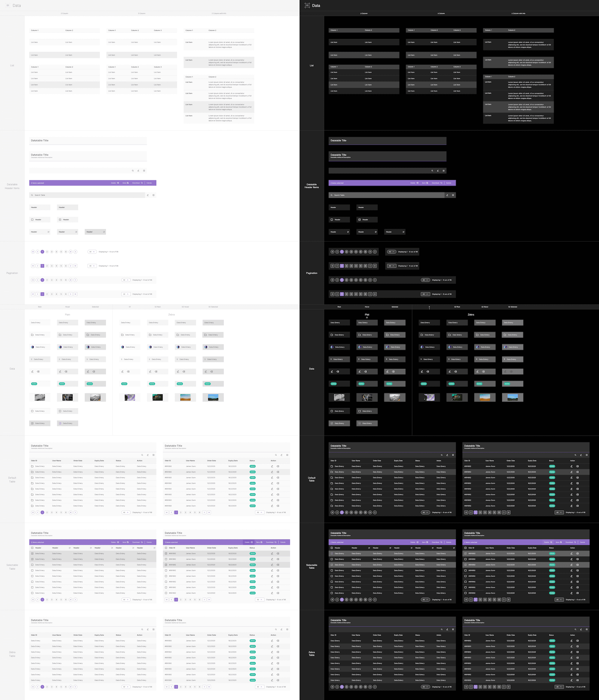Image resolution: width=599 pixels, height=700 pixels.
Task: Toggle the Header checkbox in Datatable Header Items
Action: click(x=32, y=220)
